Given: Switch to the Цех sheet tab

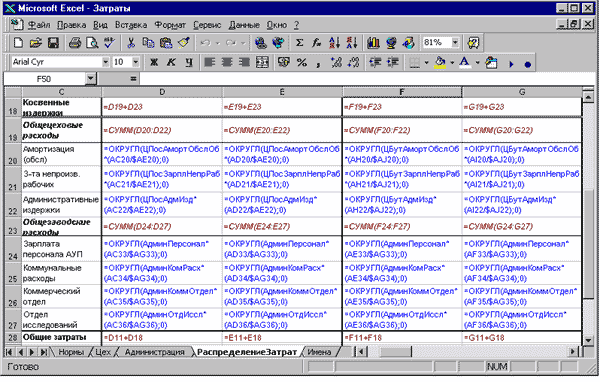Looking at the screenshot, I should coord(103,352).
